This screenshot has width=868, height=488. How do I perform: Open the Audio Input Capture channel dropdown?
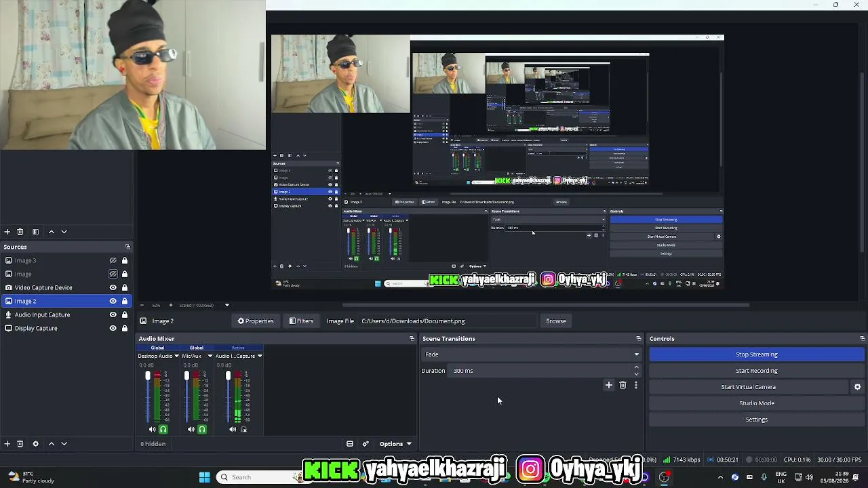coord(259,356)
